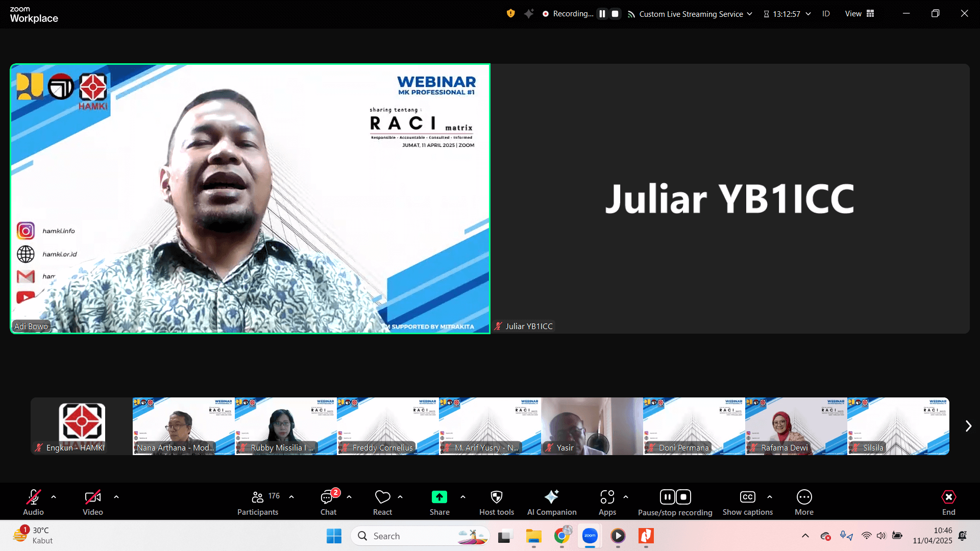Open the View layout menu

860,14
